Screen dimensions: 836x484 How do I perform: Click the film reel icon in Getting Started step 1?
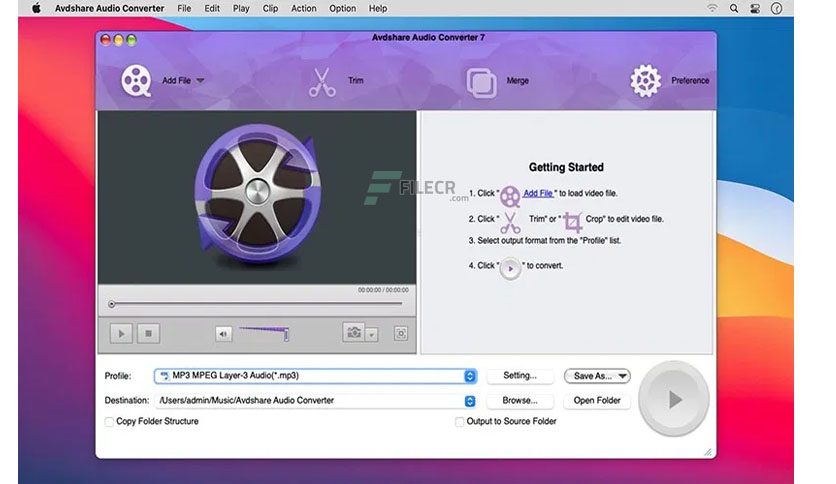(x=510, y=196)
